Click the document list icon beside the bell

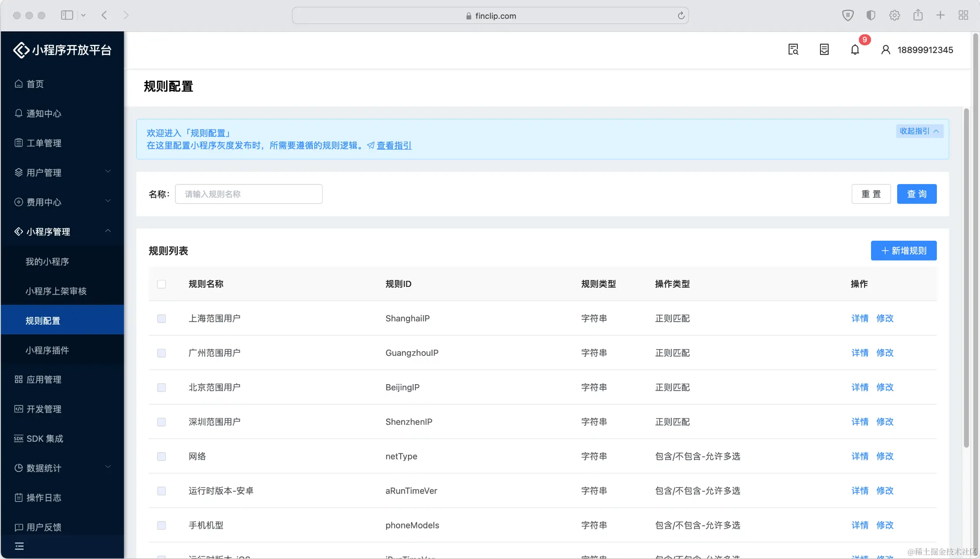[824, 50]
